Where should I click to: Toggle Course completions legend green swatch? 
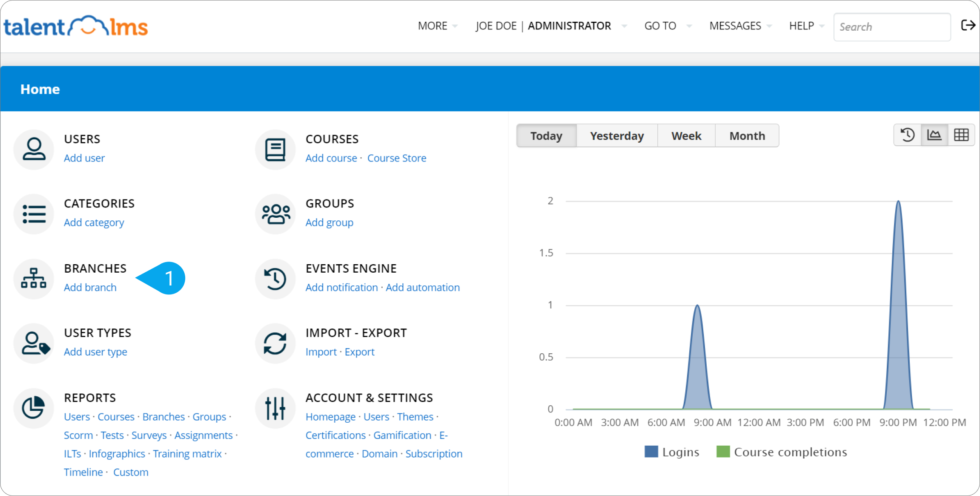point(723,452)
